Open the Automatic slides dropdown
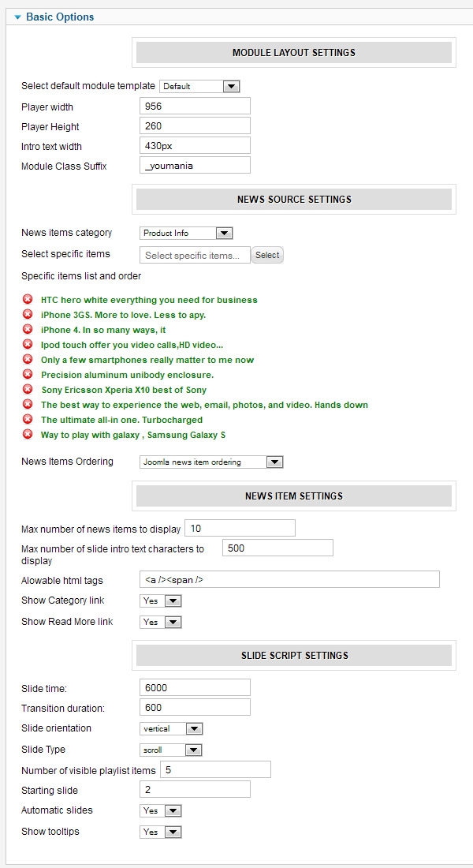Image resolution: width=473 pixels, height=868 pixels. tap(161, 811)
